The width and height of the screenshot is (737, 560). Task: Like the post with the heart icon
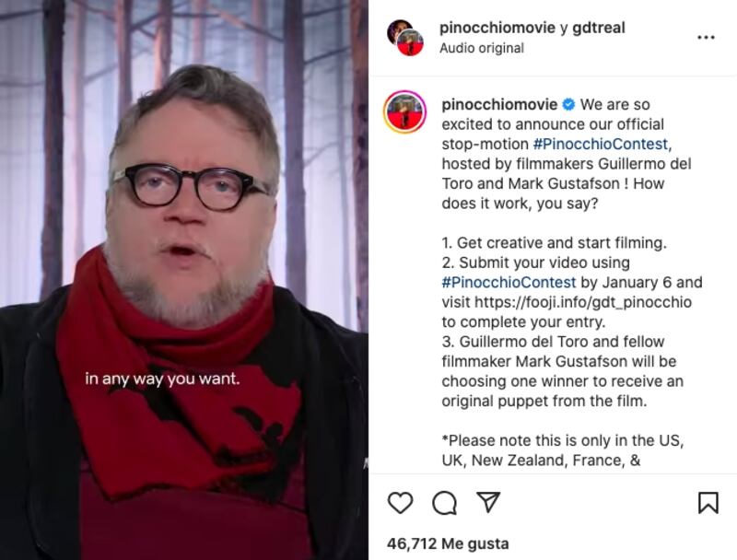(x=401, y=503)
